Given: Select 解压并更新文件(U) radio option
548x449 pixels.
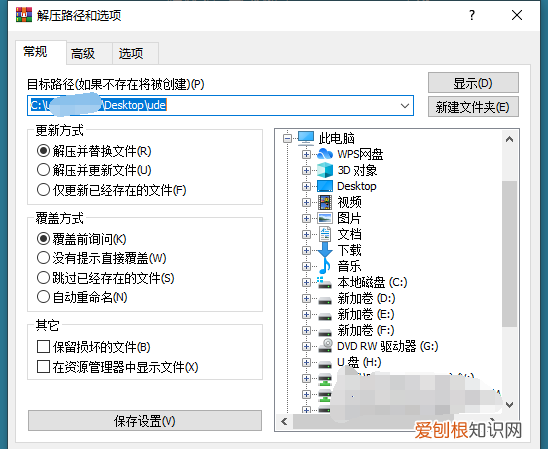Looking at the screenshot, I should coord(94,171).
